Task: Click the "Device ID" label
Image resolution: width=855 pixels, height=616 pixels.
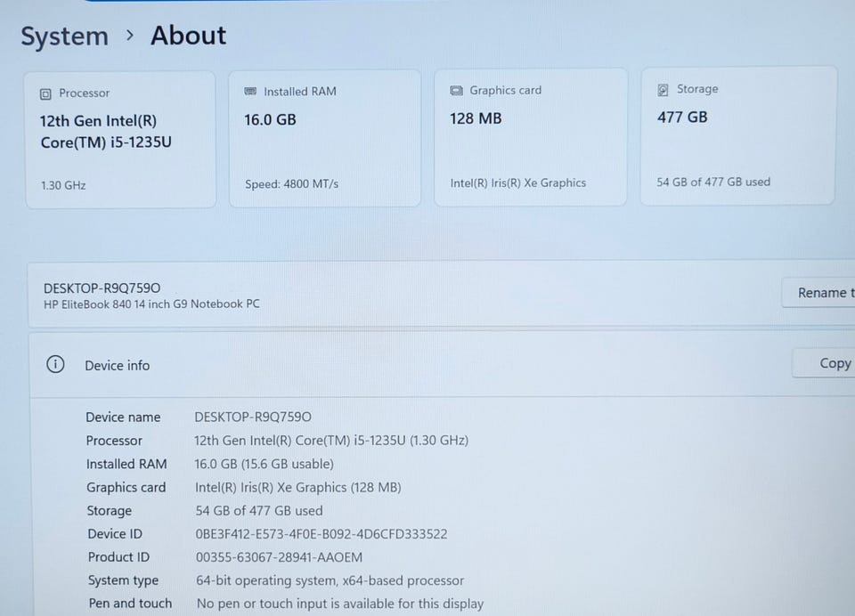Action: [115, 534]
